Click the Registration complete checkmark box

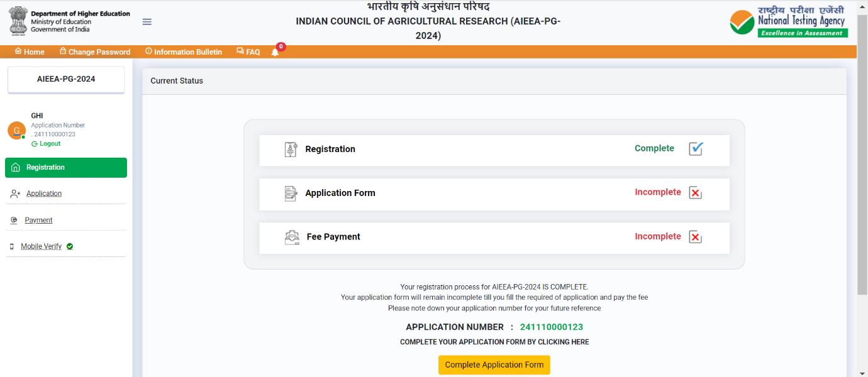click(695, 149)
